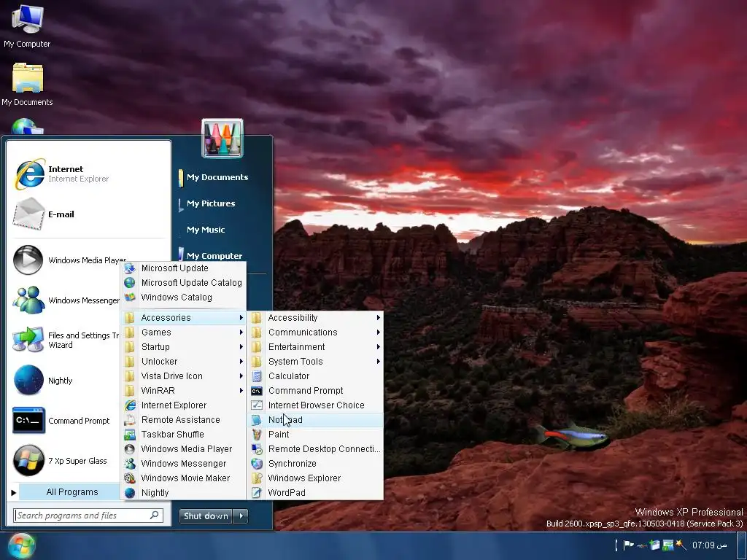Open Windows Explorer menu entry
747x560 pixels.
coord(315,478)
